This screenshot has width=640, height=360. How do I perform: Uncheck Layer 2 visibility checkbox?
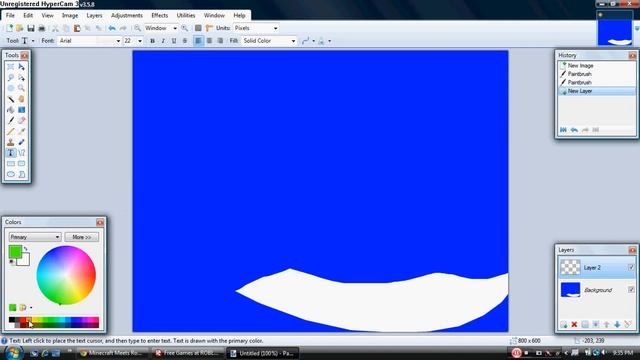click(x=631, y=267)
